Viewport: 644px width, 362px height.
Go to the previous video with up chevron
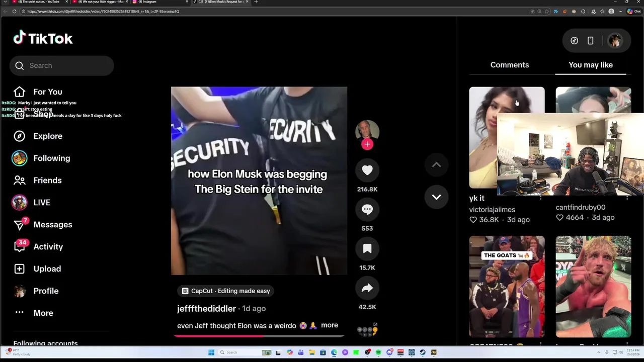[436, 165]
